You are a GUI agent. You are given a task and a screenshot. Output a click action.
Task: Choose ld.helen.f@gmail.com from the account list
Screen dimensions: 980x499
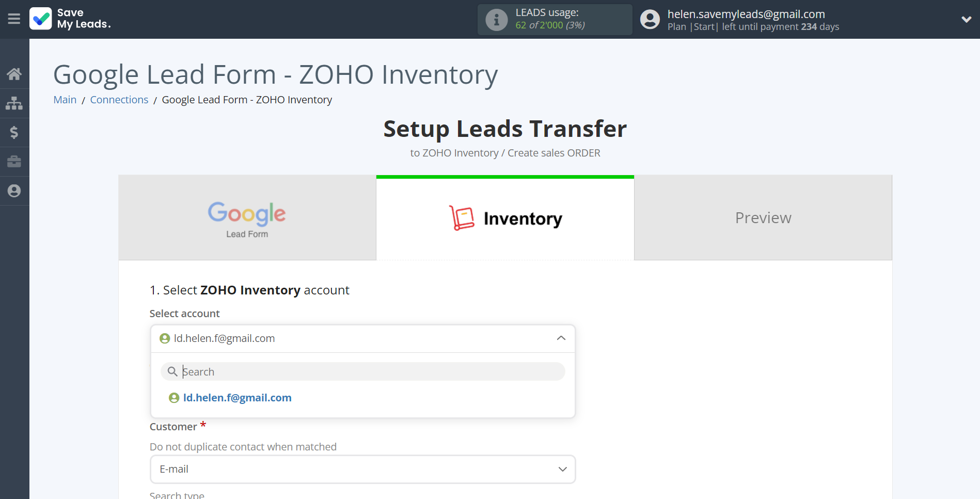[237, 398]
